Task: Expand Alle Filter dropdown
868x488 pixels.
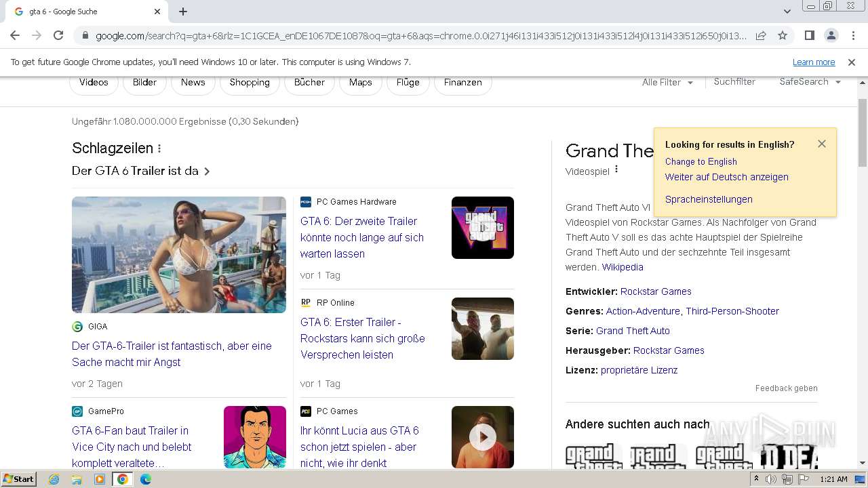Action: (x=668, y=82)
